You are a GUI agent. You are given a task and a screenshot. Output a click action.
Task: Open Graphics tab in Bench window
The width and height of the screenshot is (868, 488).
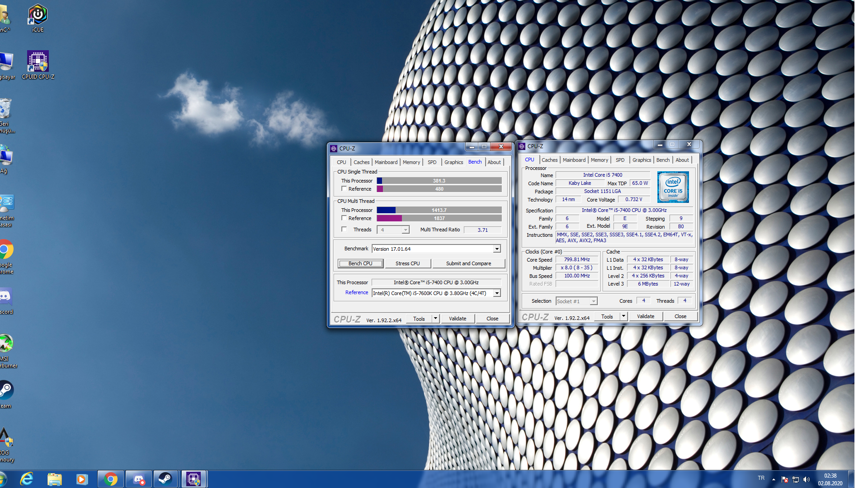pos(453,162)
